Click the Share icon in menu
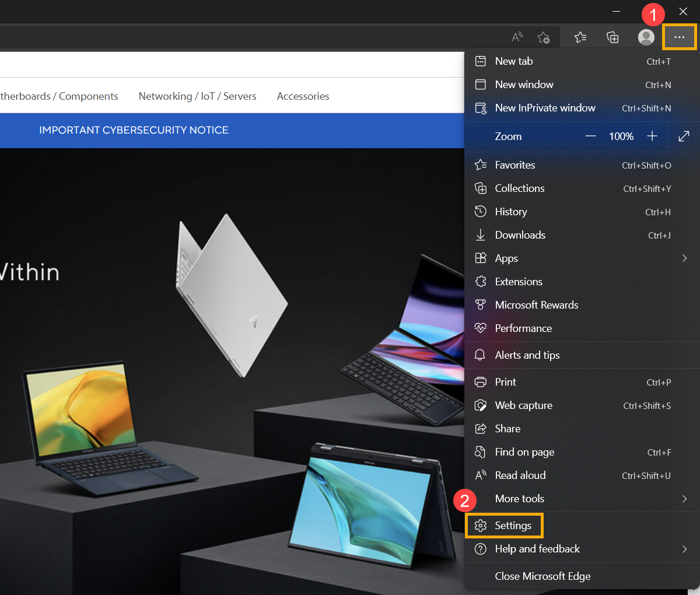 [x=481, y=429]
